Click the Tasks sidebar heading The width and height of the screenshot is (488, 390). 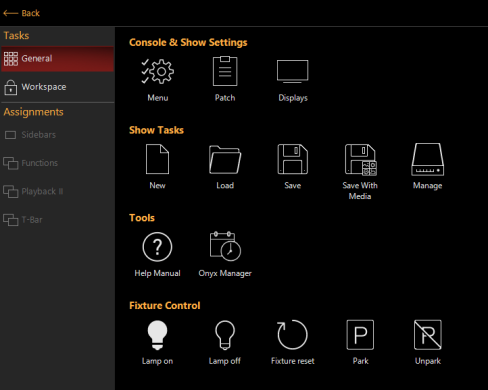coord(16,36)
